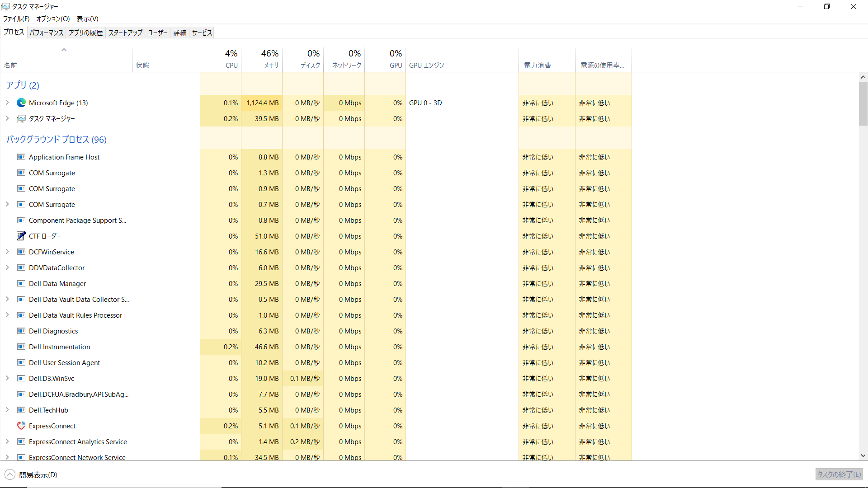Click the scrollbar up arrow
Screen dimensions: 868x488
[863, 77]
